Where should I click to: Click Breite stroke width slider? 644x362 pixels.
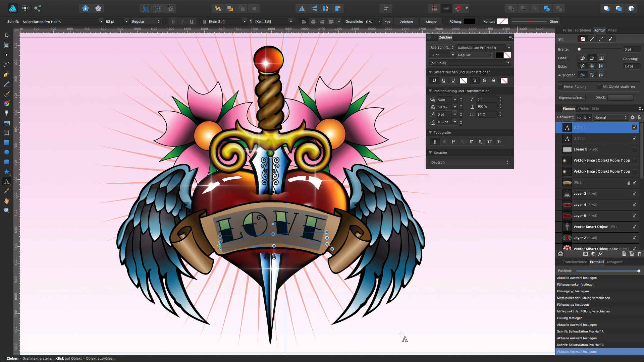pos(600,49)
